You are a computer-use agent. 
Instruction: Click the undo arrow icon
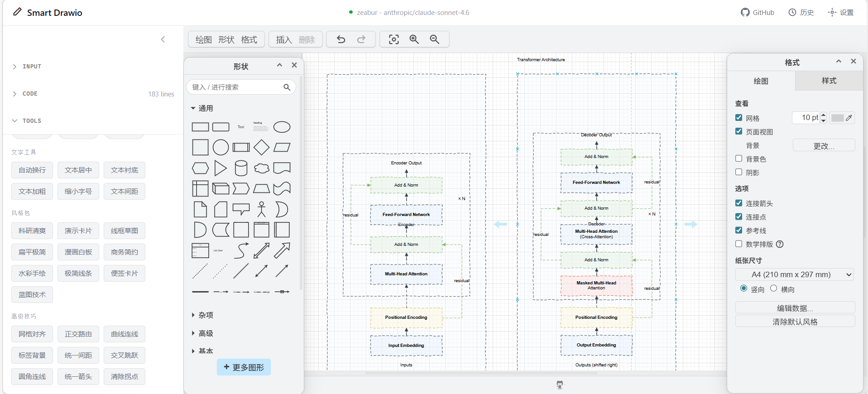(341, 39)
